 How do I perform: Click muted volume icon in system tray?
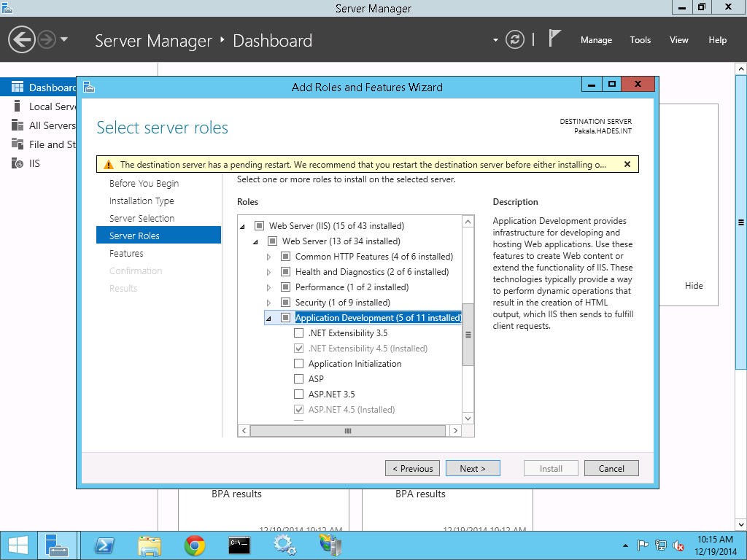(x=678, y=545)
